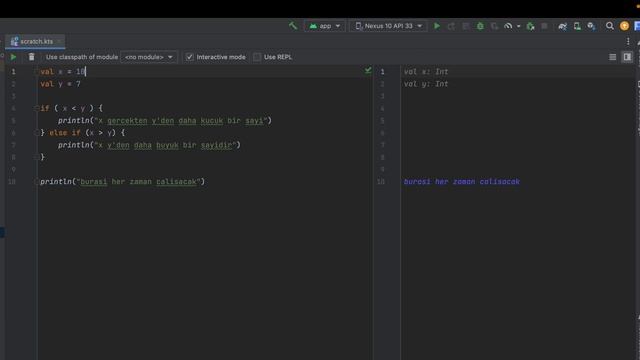Open the SDK Manager icon

591,26
